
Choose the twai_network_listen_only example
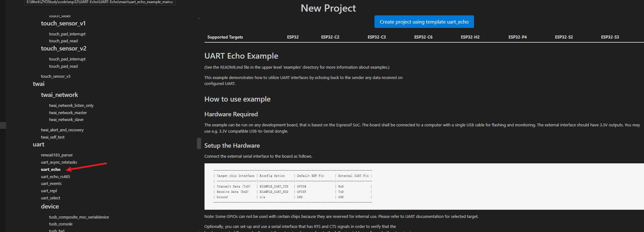(x=71, y=106)
